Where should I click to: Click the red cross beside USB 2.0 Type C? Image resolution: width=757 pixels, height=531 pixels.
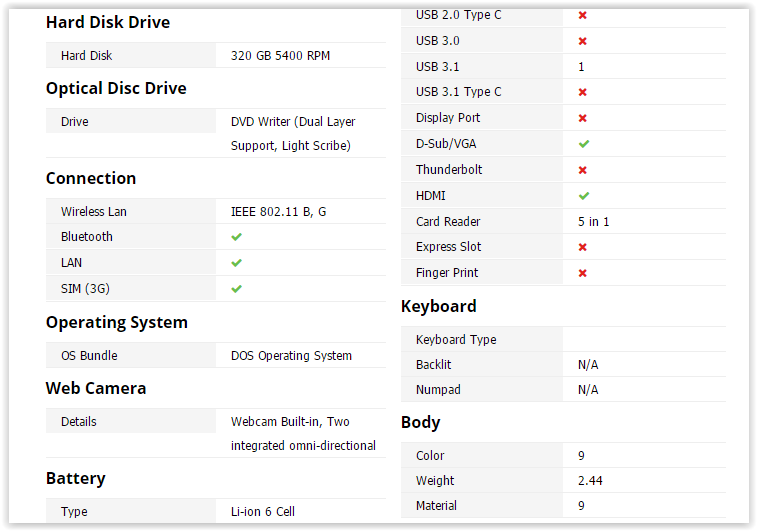pos(583,15)
